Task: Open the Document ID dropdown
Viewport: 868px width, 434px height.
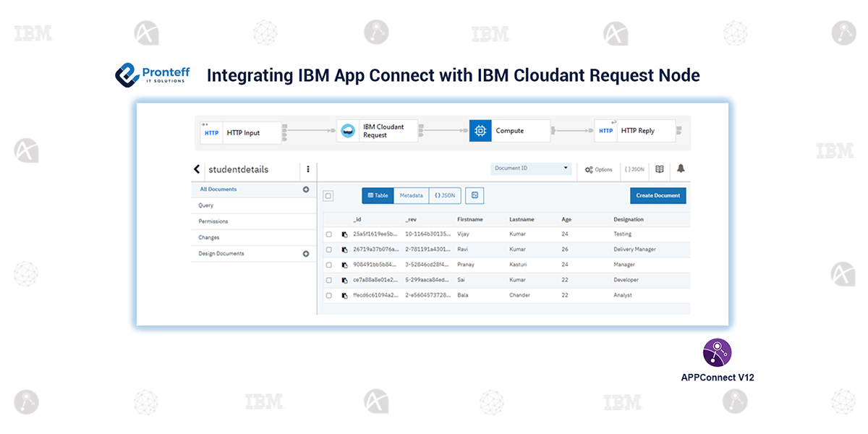Action: [x=531, y=169]
